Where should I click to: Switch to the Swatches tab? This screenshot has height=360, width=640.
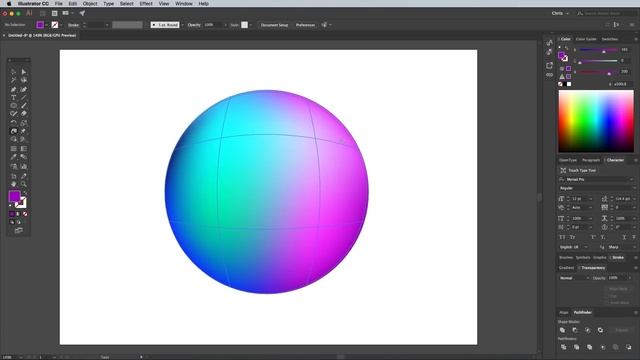click(x=609, y=39)
